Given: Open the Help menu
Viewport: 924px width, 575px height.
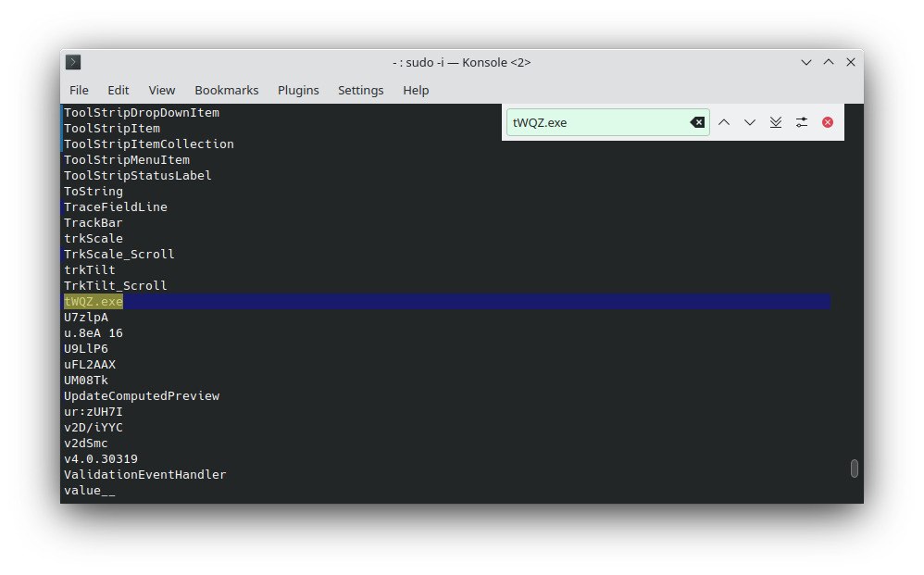Looking at the screenshot, I should coord(416,90).
